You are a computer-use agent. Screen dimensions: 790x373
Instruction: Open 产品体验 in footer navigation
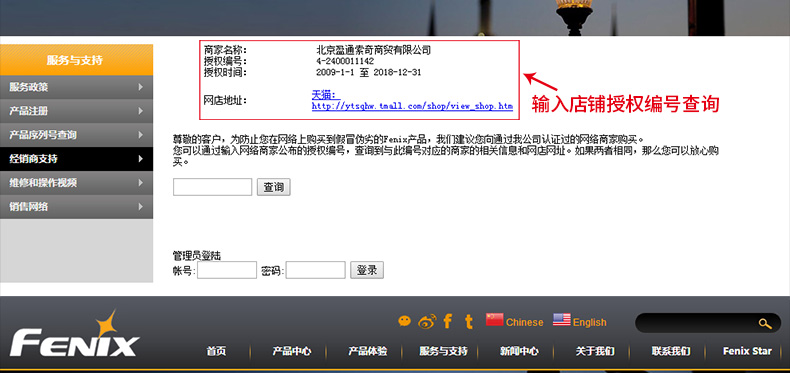click(367, 351)
